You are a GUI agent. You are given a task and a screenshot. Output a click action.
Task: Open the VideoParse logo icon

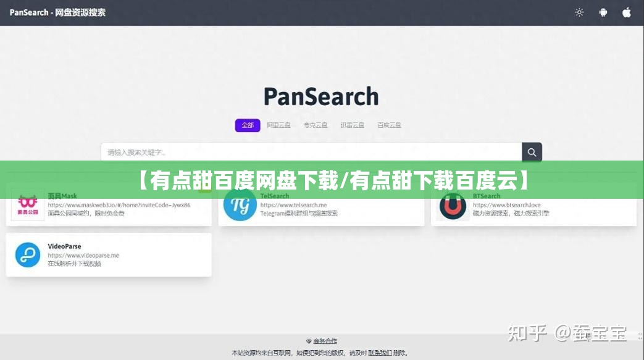[x=28, y=255]
